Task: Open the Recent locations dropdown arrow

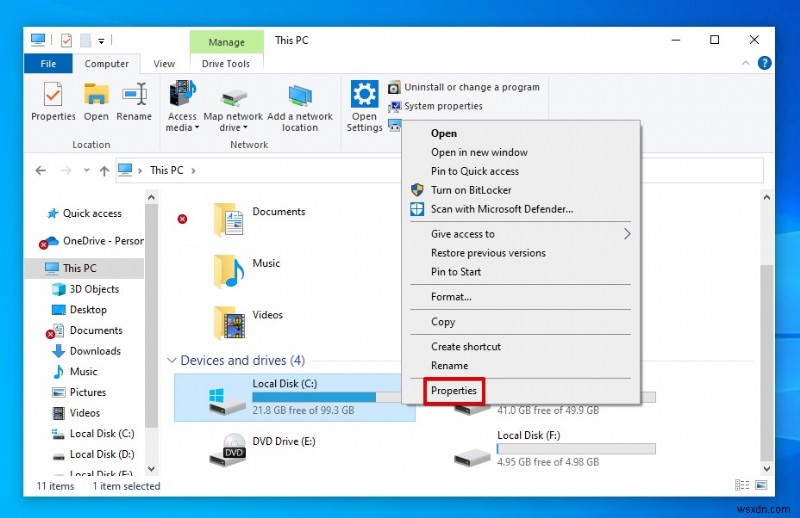Action: pyautogui.click(x=86, y=170)
